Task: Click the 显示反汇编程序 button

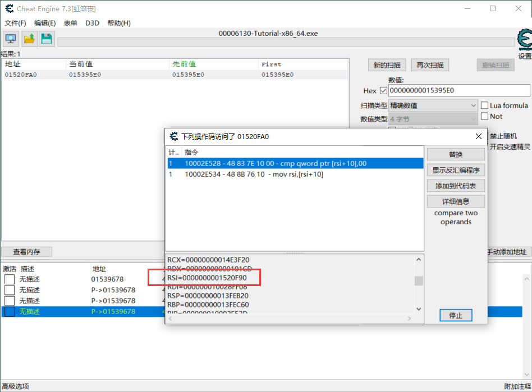Action: point(456,170)
